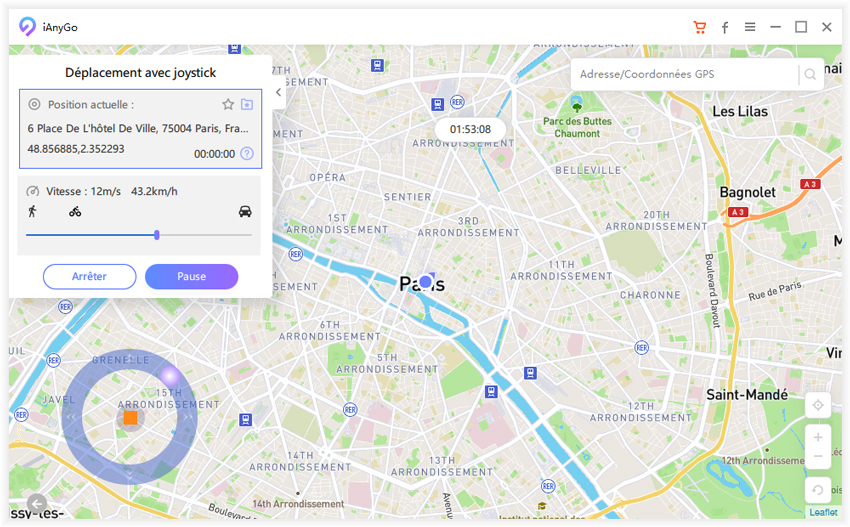Screen dimensions: 850x527
Task: Zoom in the map with plus button
Action: pyautogui.click(x=817, y=437)
